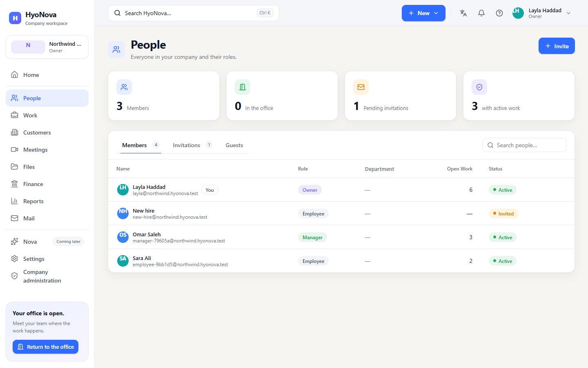588x368 pixels.
Task: Click the Open Work column header
Action: tap(459, 169)
